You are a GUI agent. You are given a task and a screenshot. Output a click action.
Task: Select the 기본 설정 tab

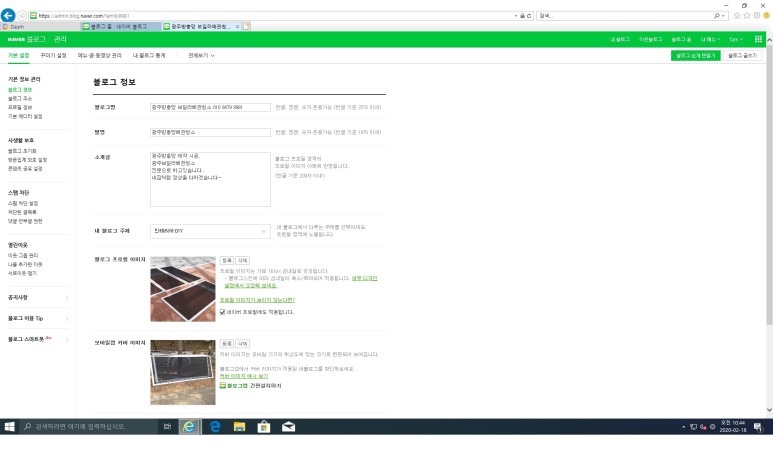coord(19,55)
